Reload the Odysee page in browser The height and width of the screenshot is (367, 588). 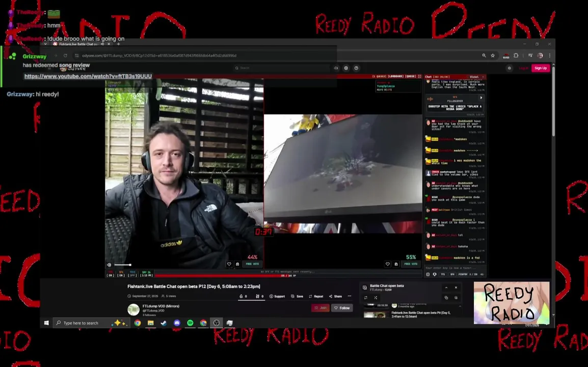(65, 56)
